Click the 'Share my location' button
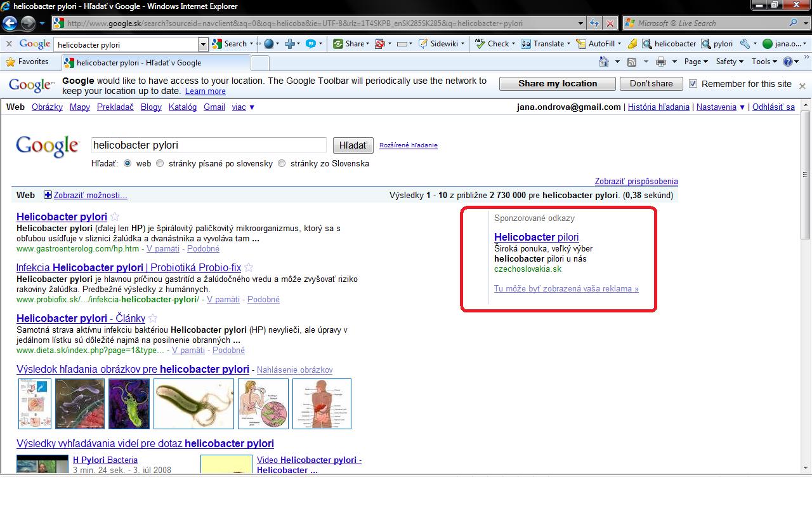 [558, 84]
